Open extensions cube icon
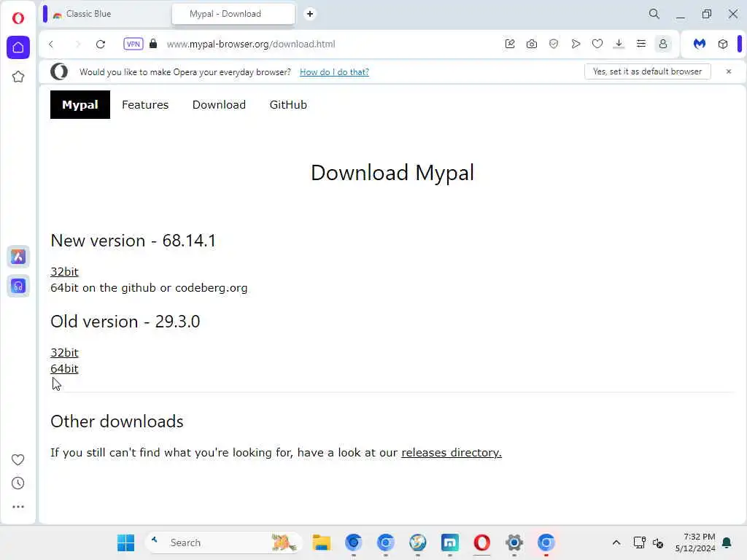 click(x=723, y=44)
